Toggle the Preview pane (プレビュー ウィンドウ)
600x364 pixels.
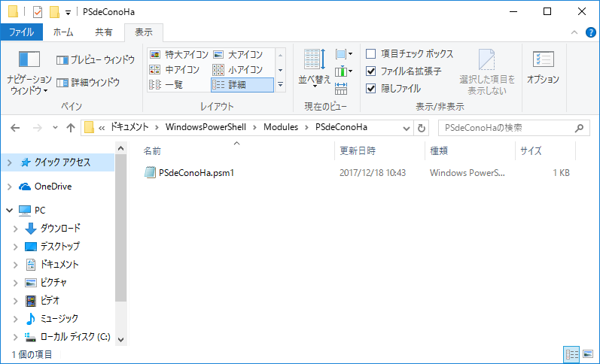96,60
